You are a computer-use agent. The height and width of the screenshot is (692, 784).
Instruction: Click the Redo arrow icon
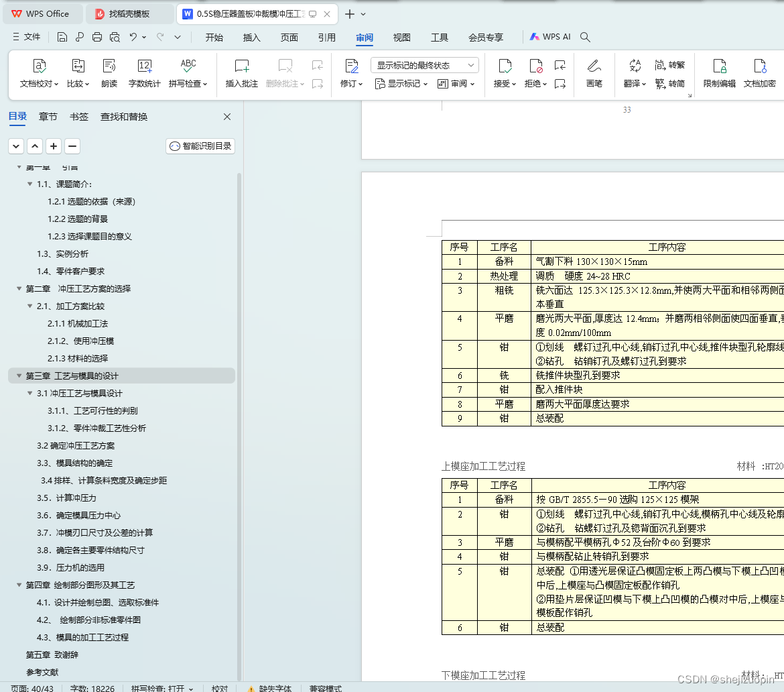pos(160,37)
